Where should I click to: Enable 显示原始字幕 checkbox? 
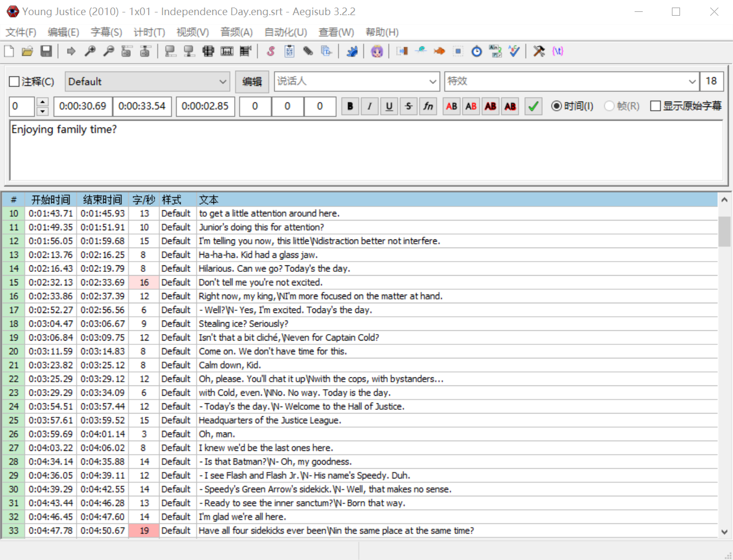[686, 106]
